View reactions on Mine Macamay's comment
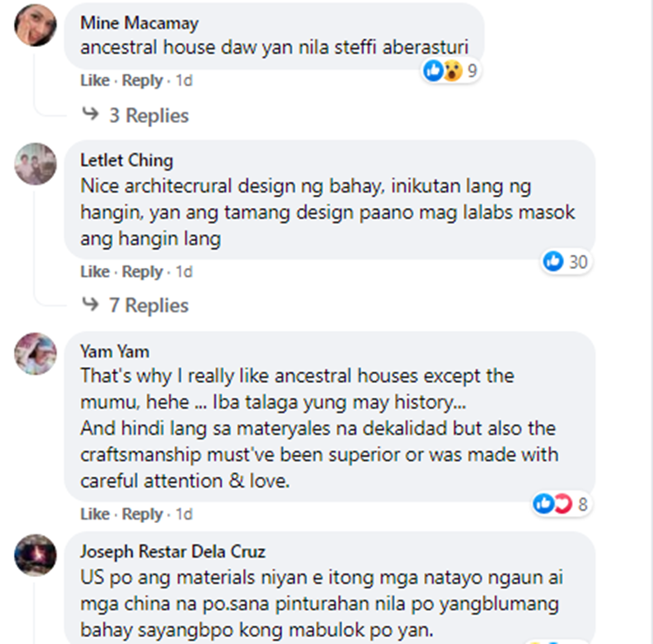Image resolution: width=653 pixels, height=644 pixels. [451, 70]
